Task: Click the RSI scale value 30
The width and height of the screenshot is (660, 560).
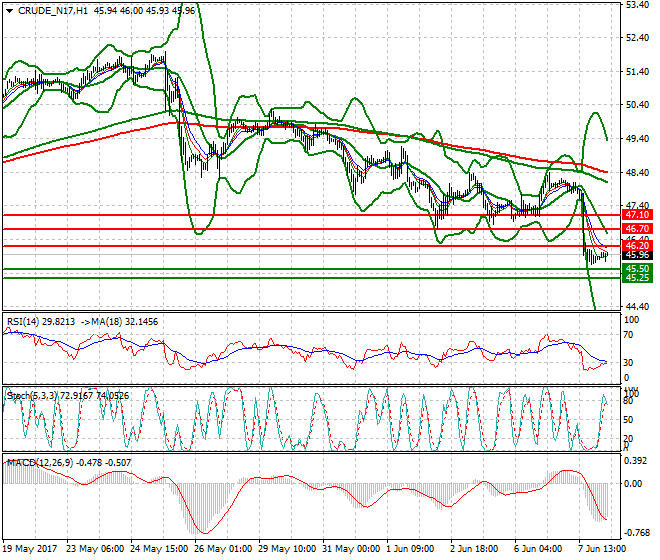Action: tap(629, 363)
